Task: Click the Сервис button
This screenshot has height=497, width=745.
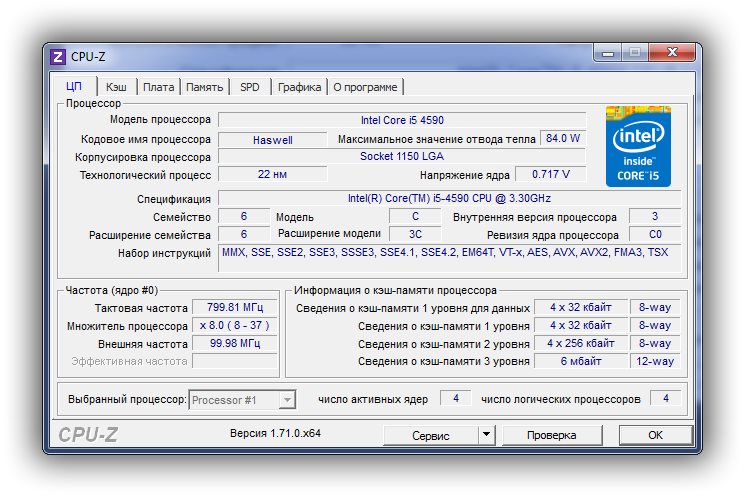Action: point(430,435)
